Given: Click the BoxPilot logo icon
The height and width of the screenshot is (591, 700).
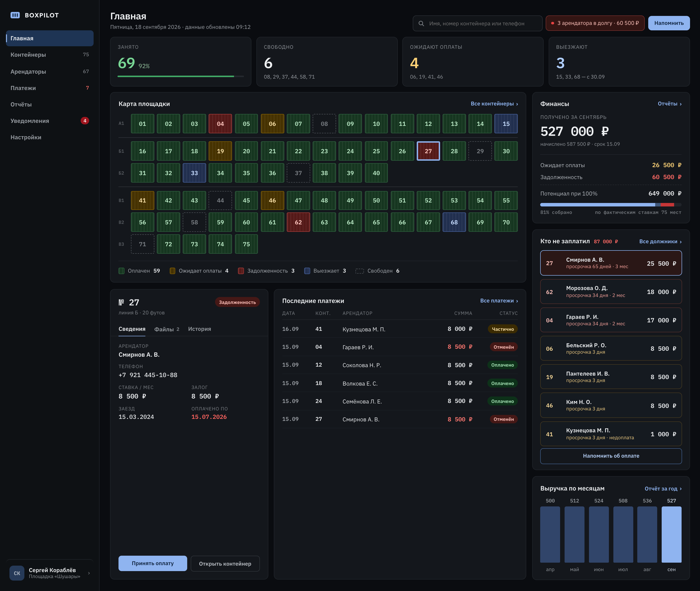Looking at the screenshot, I should point(15,15).
